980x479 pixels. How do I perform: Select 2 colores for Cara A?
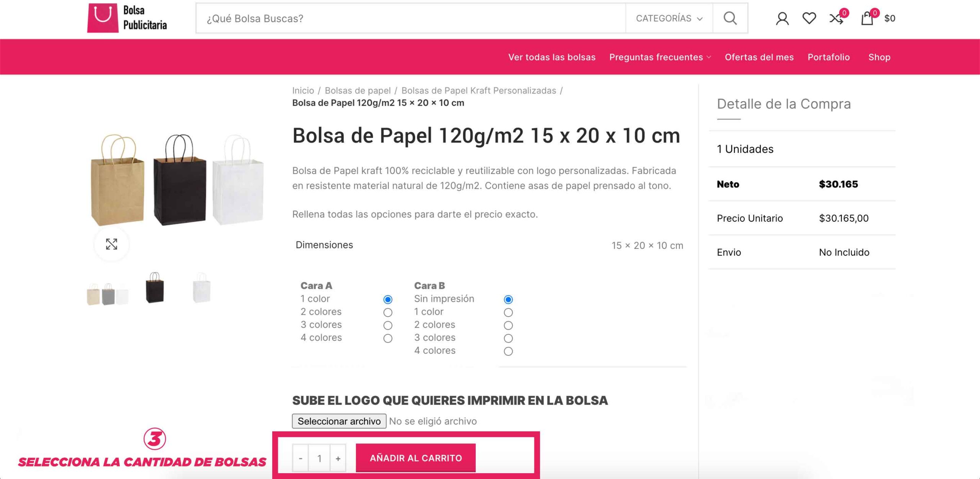point(388,312)
